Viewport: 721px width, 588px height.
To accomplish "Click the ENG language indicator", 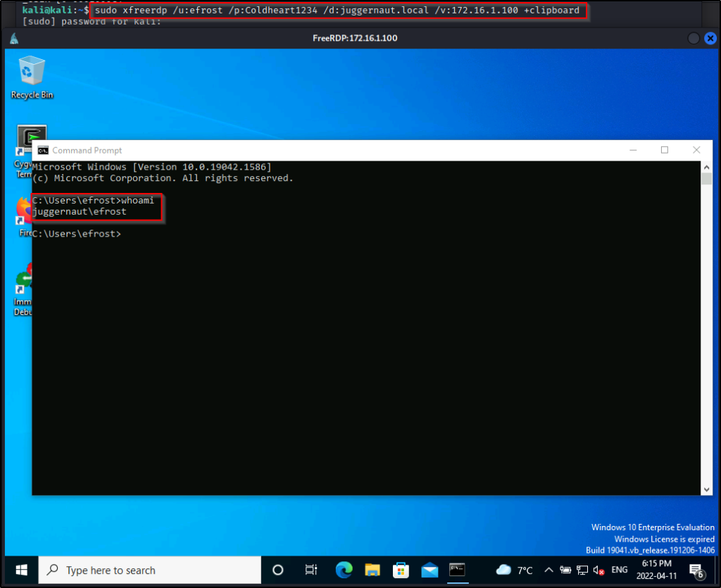I will [x=620, y=570].
